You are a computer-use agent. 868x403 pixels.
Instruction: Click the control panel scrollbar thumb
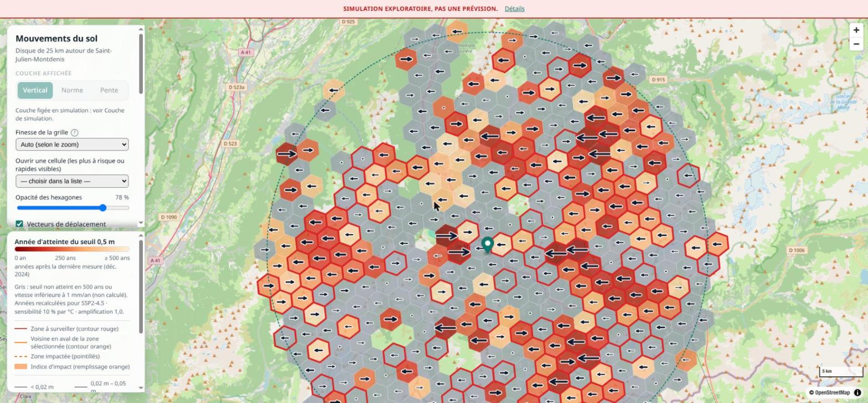141,64
